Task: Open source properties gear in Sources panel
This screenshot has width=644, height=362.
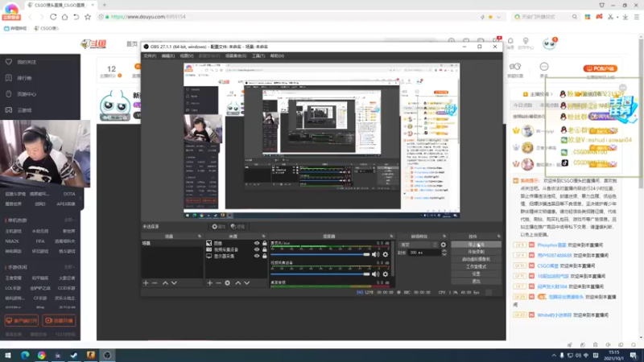Action: click(x=228, y=283)
